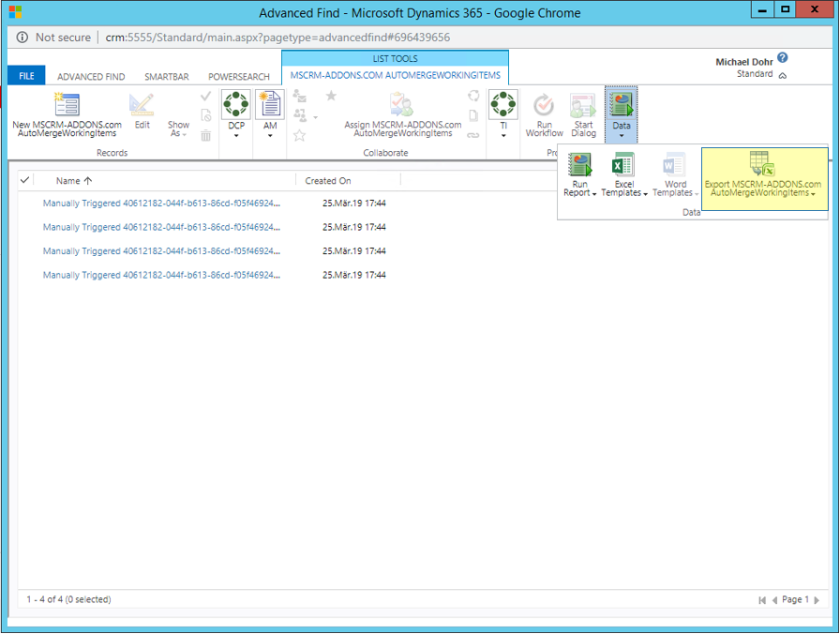Switch to the SMARTBAR tab
Viewport: 840px width, 634px height.
tap(167, 77)
